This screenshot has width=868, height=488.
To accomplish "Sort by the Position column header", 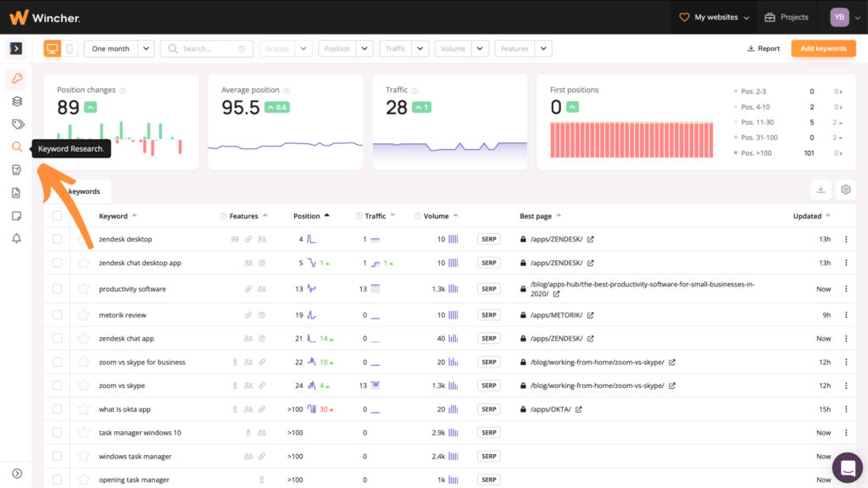I will click(x=311, y=216).
